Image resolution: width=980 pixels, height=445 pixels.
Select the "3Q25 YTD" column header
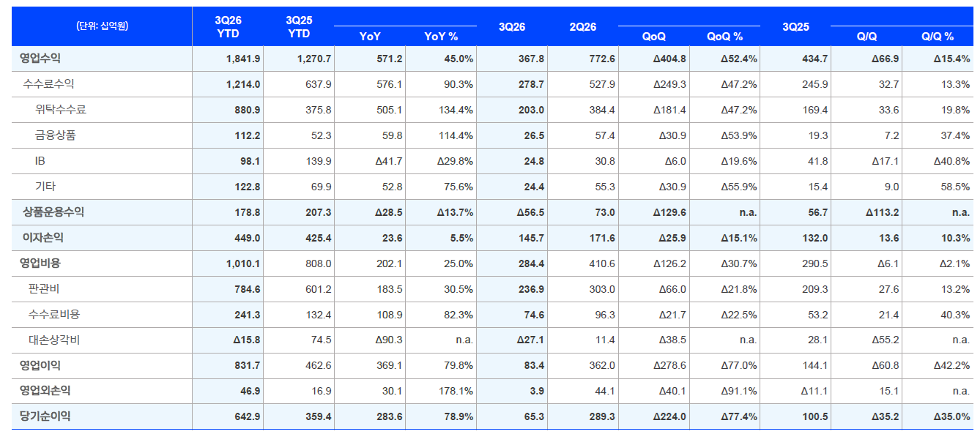click(299, 27)
